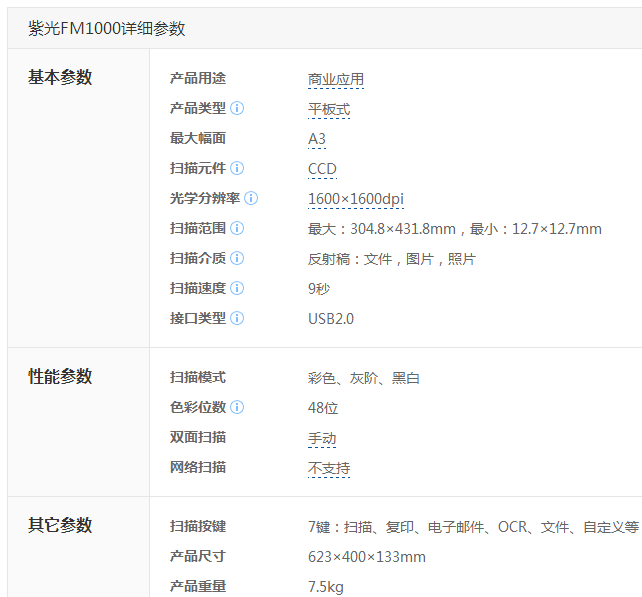
Task: Select the 彩色、灰阶、黑白 scan mode value
Action: pos(364,378)
